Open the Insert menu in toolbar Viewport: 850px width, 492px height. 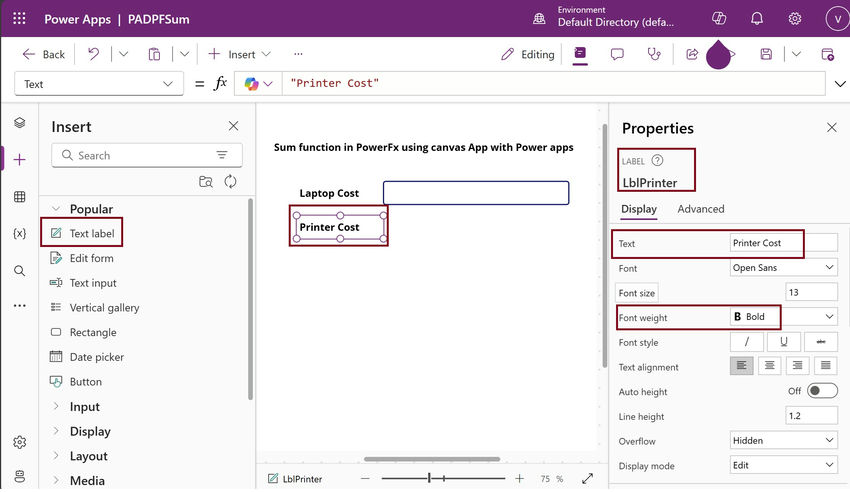coord(239,54)
